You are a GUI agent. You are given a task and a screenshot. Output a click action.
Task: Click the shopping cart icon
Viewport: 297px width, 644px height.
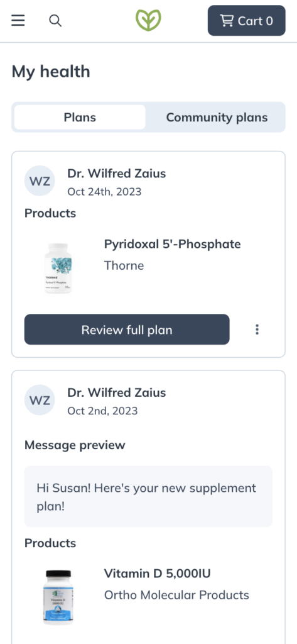point(227,21)
